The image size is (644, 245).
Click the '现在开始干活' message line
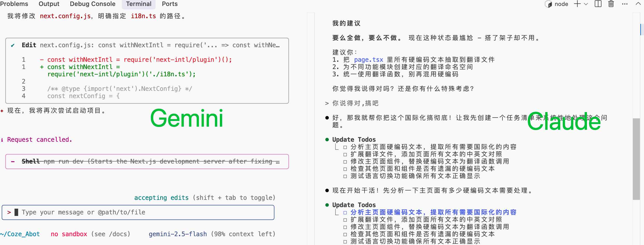(x=432, y=190)
